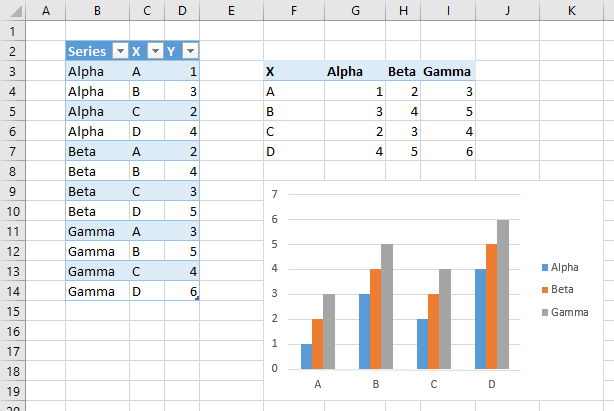Viewport: 614px width, 411px height.
Task: Open the X column filter dropdown
Action: (155, 51)
